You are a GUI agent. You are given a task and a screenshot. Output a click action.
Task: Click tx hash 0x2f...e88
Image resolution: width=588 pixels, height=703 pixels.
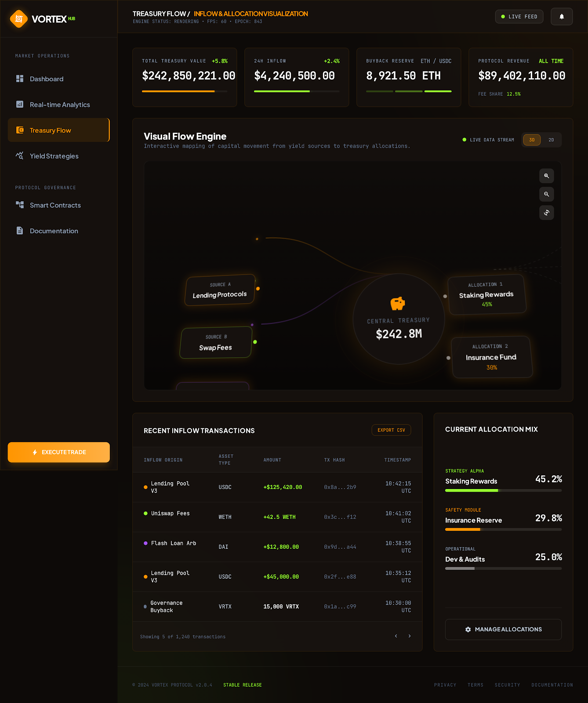point(340,577)
